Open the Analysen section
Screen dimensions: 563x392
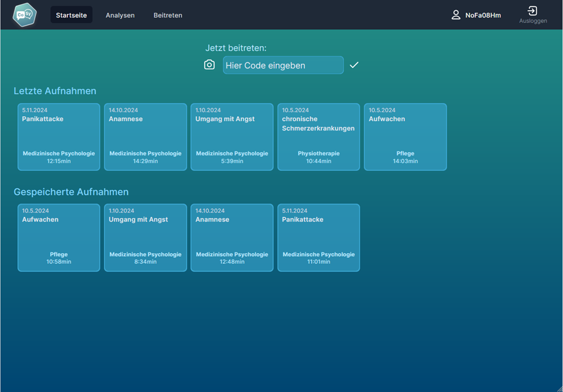coord(120,15)
